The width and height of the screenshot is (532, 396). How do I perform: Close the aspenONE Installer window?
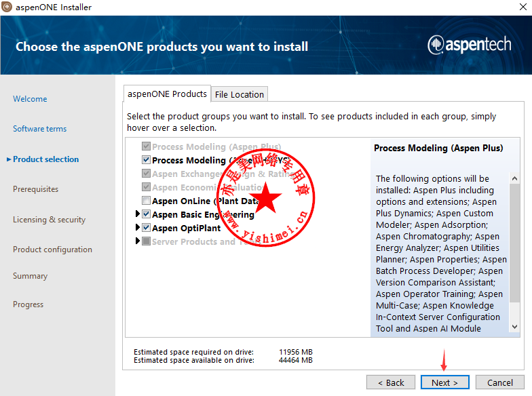[522, 7]
